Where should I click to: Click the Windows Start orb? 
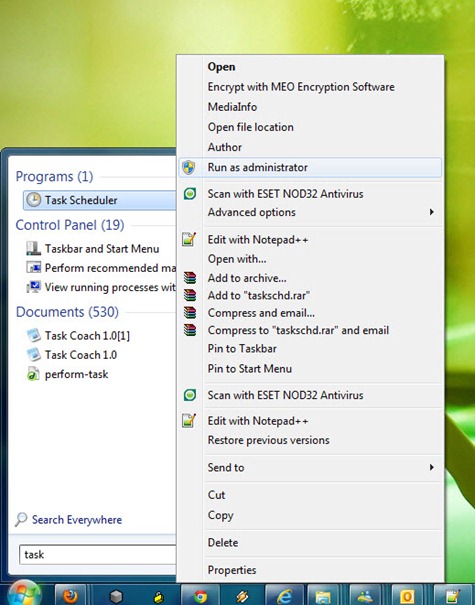coord(25,594)
